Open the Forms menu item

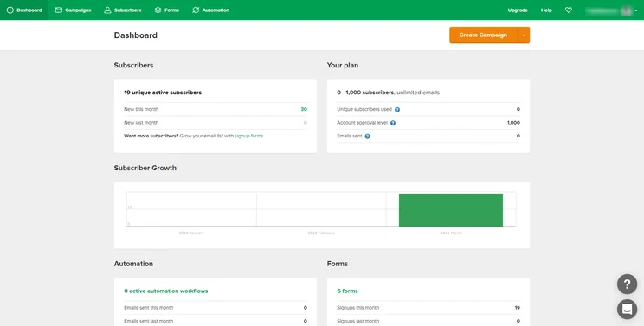point(167,10)
